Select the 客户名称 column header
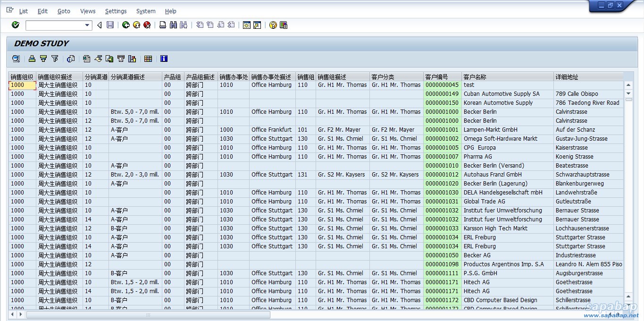The image size is (644, 321). (507, 77)
